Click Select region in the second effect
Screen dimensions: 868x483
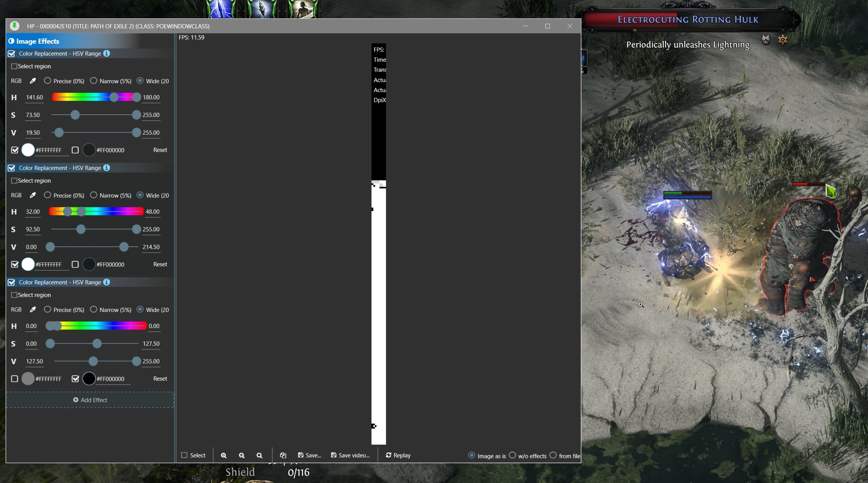pyautogui.click(x=31, y=181)
